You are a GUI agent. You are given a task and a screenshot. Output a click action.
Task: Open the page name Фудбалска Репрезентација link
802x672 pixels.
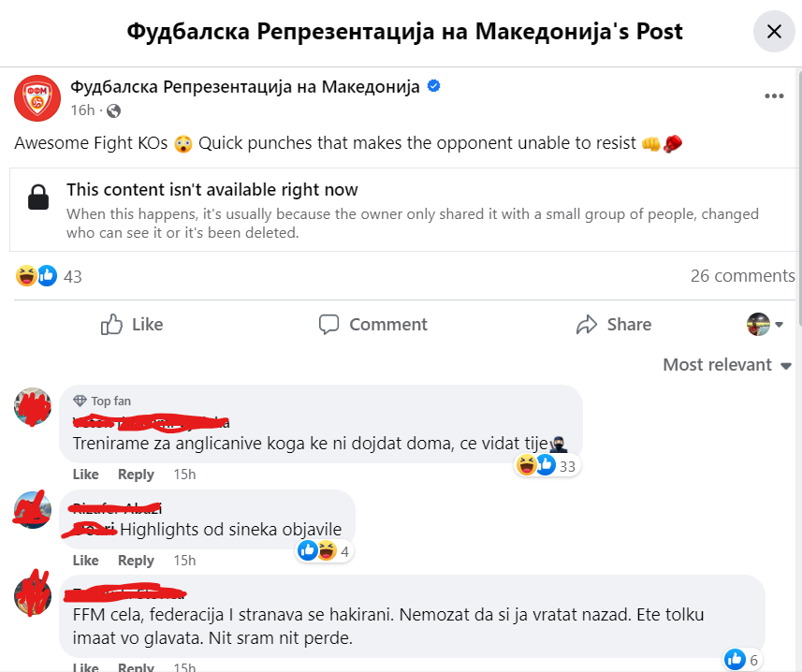click(x=245, y=86)
